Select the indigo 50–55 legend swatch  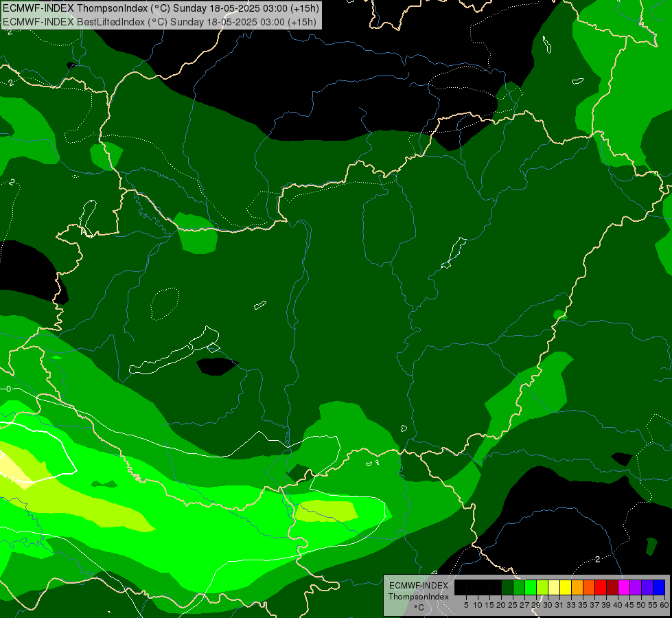tap(647, 587)
